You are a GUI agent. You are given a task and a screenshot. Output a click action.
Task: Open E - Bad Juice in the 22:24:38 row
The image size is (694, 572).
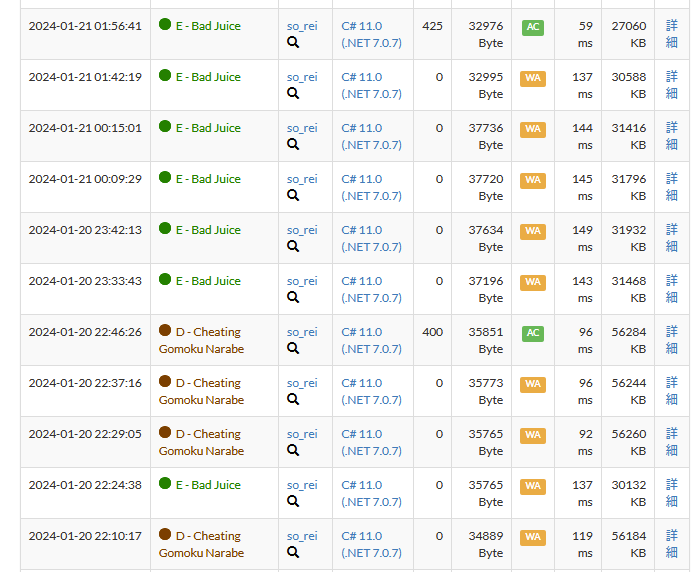[x=208, y=485]
